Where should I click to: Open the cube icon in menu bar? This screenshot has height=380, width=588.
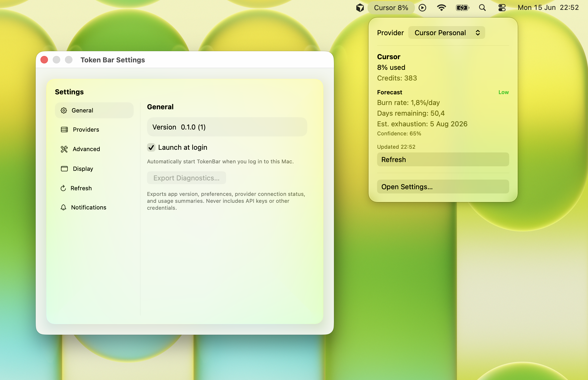tap(360, 8)
